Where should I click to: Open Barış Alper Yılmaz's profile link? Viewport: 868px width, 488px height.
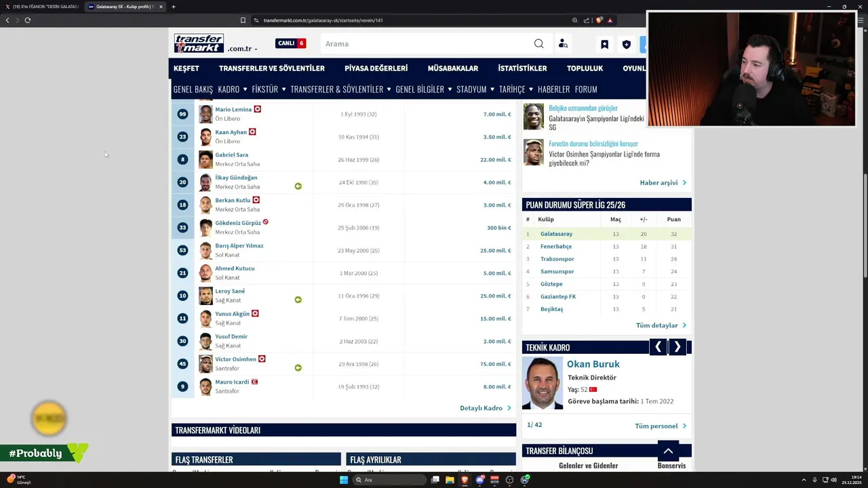click(x=239, y=245)
